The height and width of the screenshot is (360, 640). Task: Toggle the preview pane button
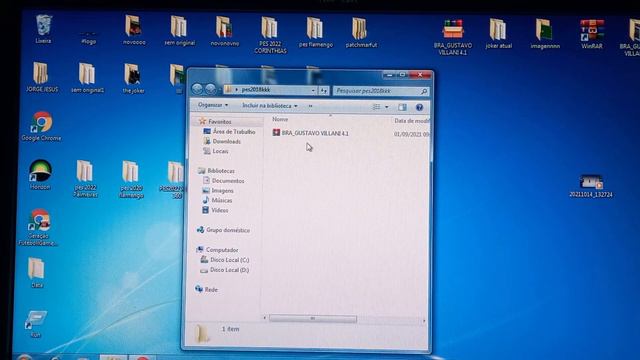point(402,107)
